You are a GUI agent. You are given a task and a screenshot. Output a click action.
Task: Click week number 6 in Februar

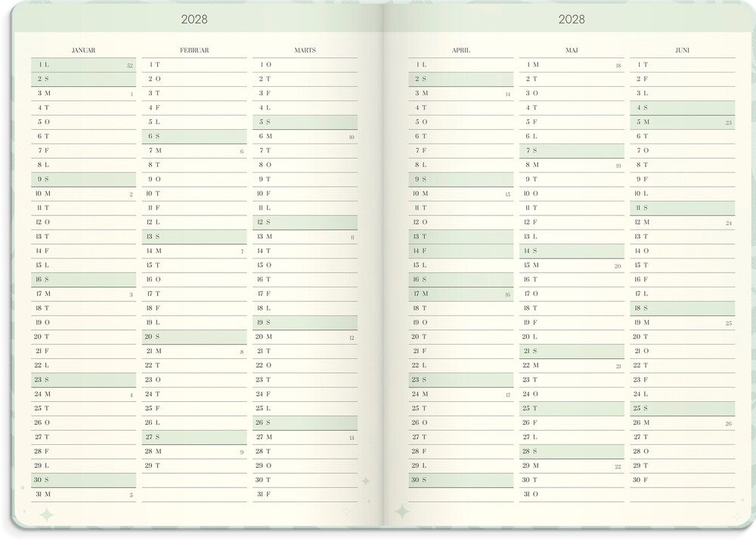click(242, 152)
